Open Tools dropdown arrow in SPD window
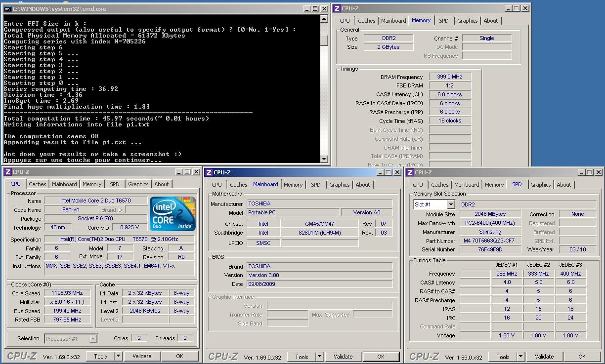The image size is (605, 364). pyautogui.click(x=520, y=356)
